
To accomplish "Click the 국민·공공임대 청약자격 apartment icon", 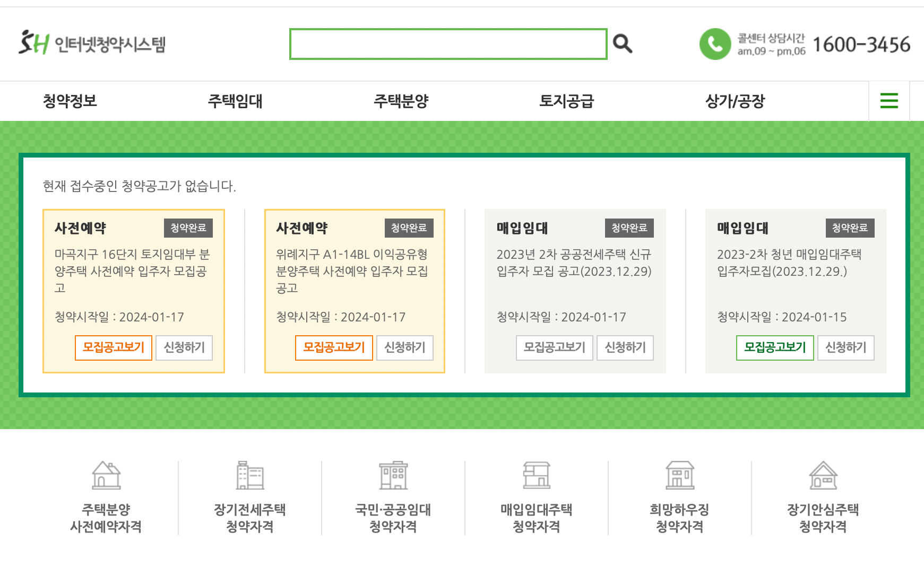I will point(393,476).
